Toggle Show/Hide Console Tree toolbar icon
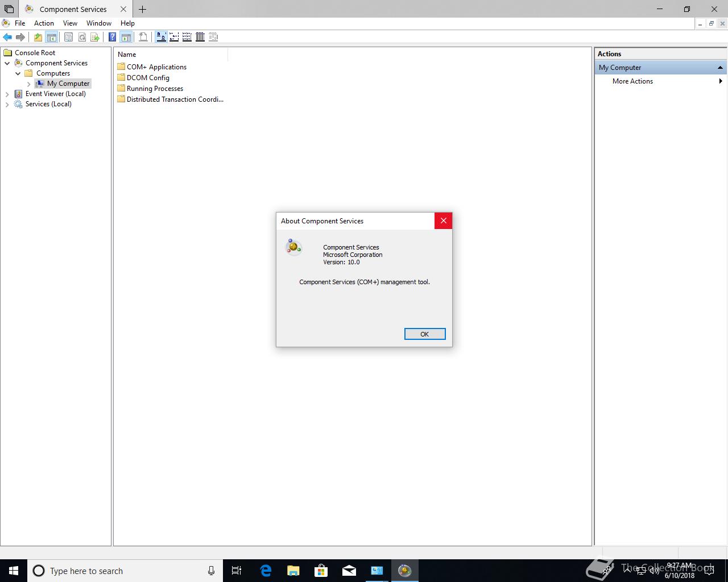The image size is (728, 582). click(51, 37)
